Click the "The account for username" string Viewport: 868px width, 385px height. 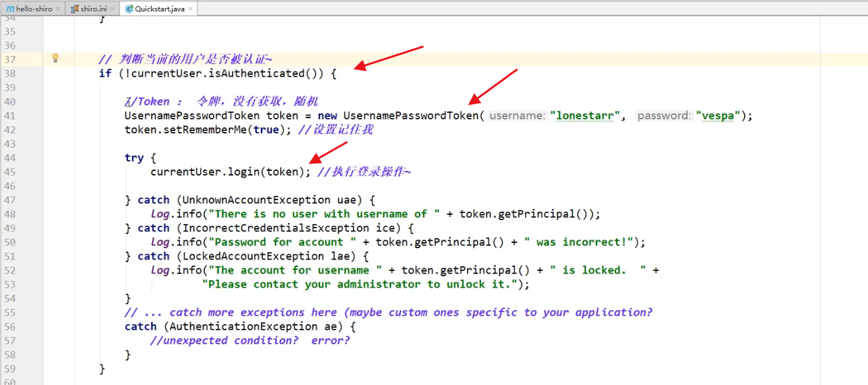pyautogui.click(x=296, y=270)
